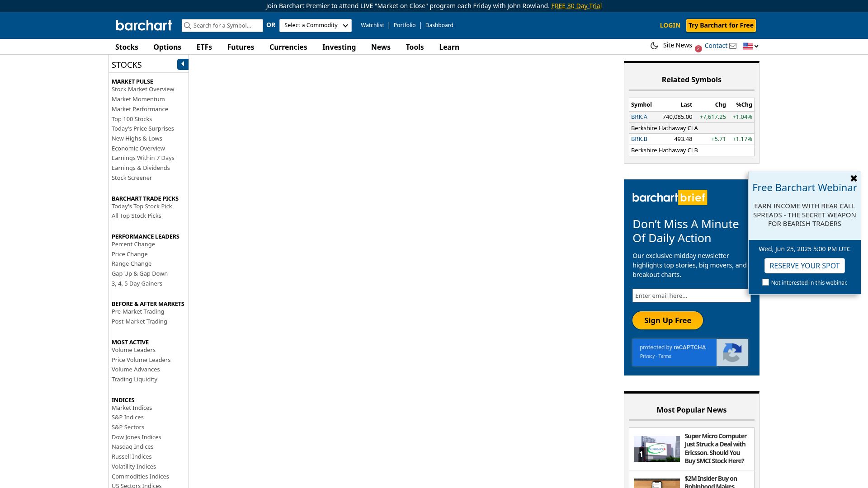868x488 pixels.
Task: Check Not interested in this webinar
Action: click(x=765, y=282)
